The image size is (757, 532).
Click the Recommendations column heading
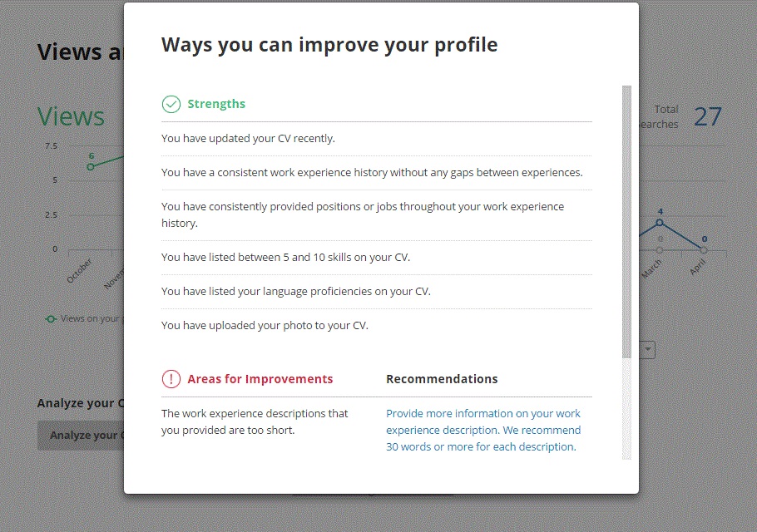tap(442, 379)
